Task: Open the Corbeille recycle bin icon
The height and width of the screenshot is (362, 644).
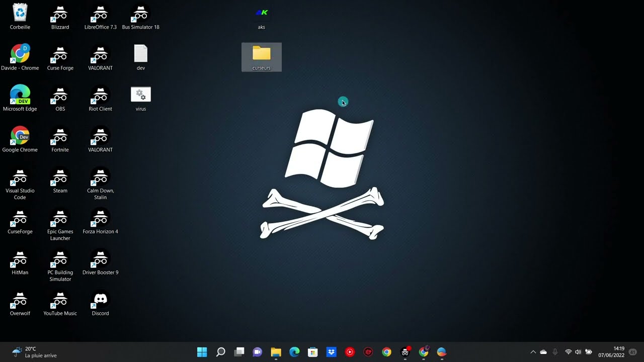Action: pos(20,17)
